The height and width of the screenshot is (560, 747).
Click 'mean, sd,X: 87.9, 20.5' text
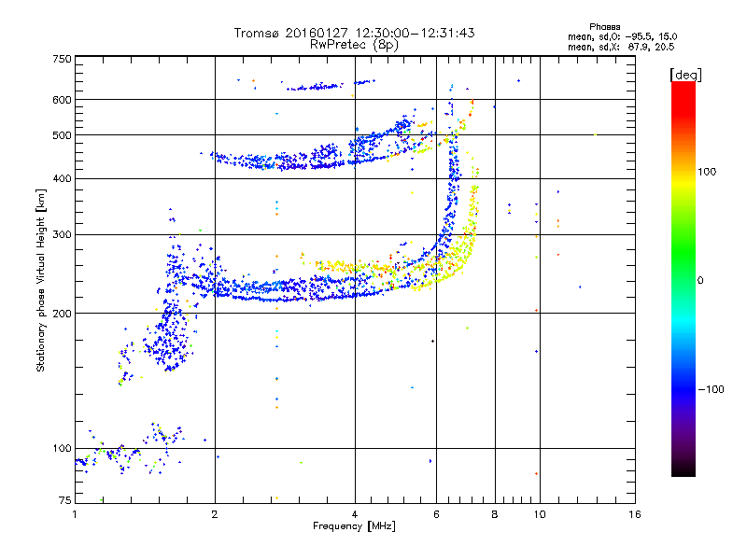coord(621,47)
